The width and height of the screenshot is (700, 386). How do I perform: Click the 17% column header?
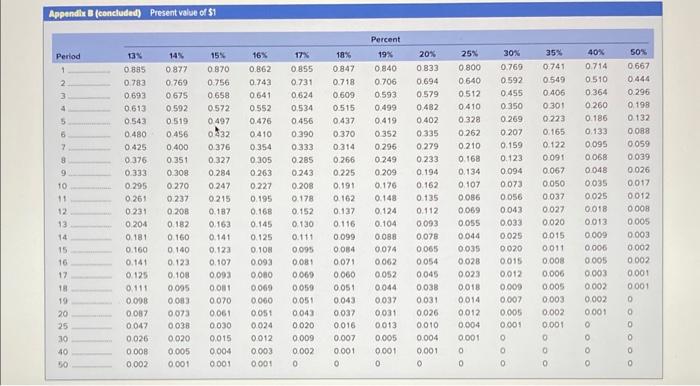pyautogui.click(x=302, y=55)
